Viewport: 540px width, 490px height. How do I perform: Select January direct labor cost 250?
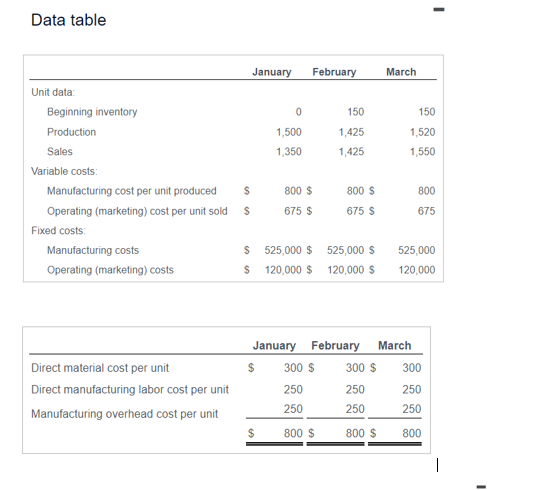pos(293,390)
